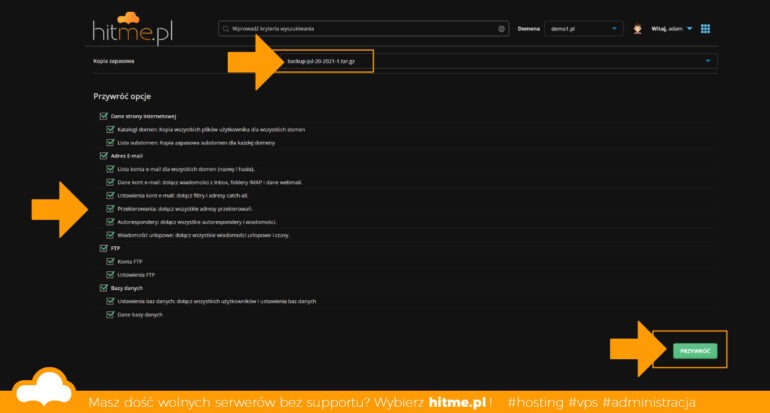Click the 'Domena' label text

(x=528, y=29)
